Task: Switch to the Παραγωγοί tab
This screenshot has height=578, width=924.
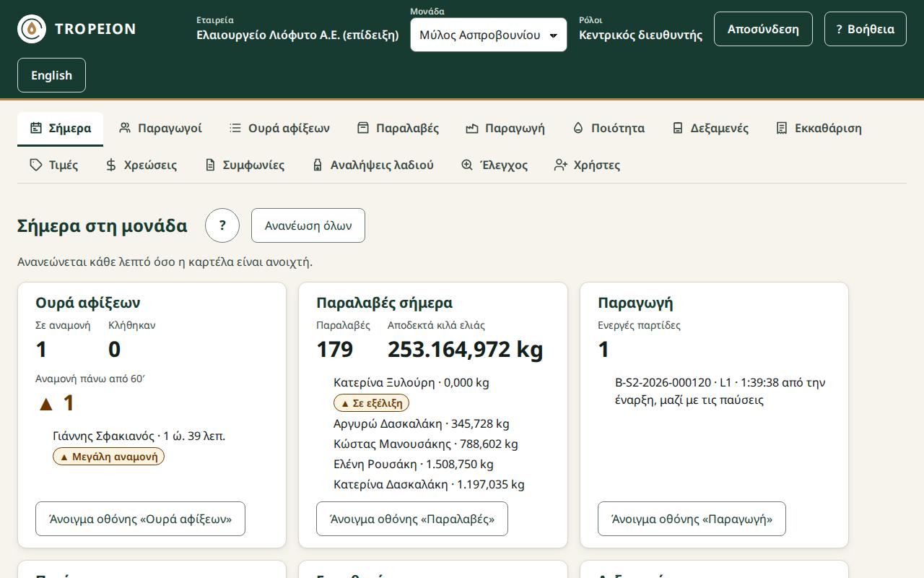Action: point(160,129)
